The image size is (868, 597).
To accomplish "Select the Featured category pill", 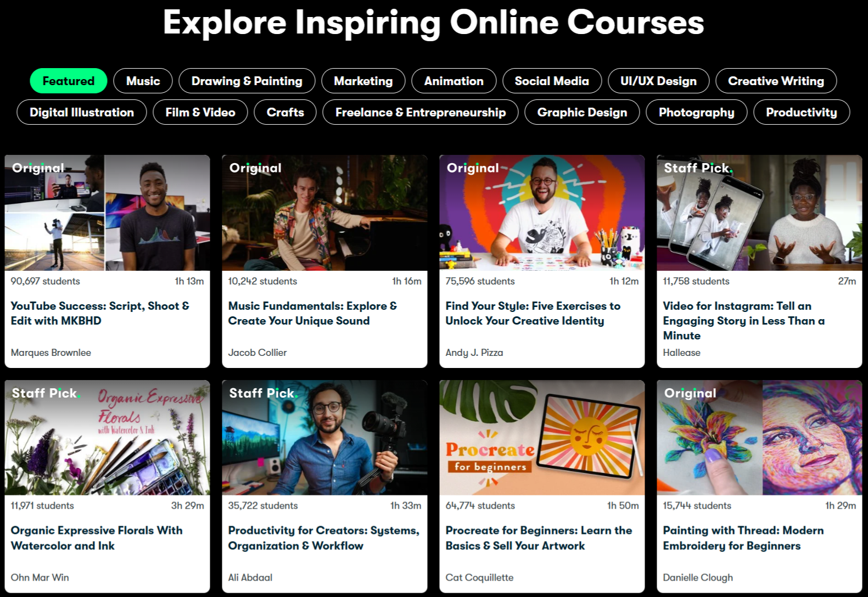I will click(69, 81).
